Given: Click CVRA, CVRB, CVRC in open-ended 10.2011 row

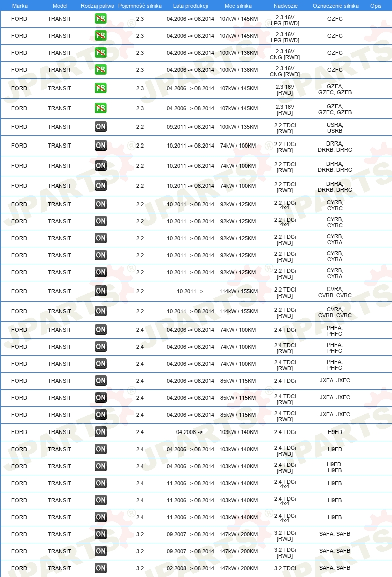Looking at the screenshot, I should pos(335,292).
